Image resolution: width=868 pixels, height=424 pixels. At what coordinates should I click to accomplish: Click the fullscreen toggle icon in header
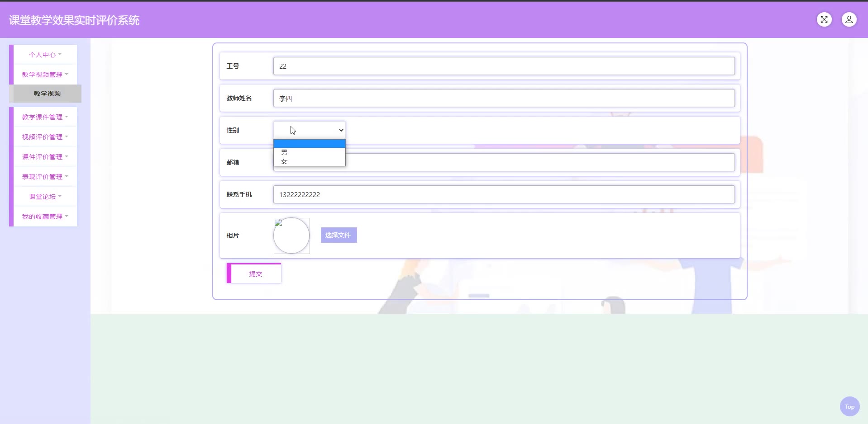pyautogui.click(x=824, y=19)
